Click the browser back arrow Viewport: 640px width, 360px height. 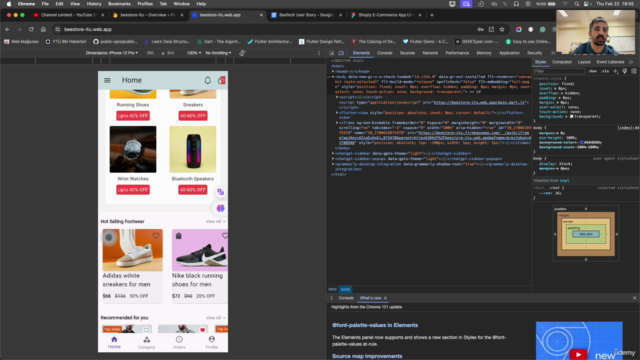click(7, 29)
